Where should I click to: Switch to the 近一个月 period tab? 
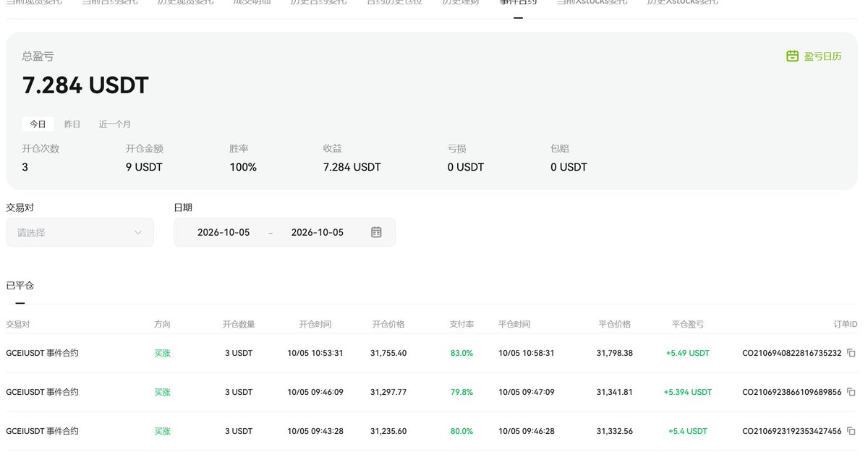115,124
